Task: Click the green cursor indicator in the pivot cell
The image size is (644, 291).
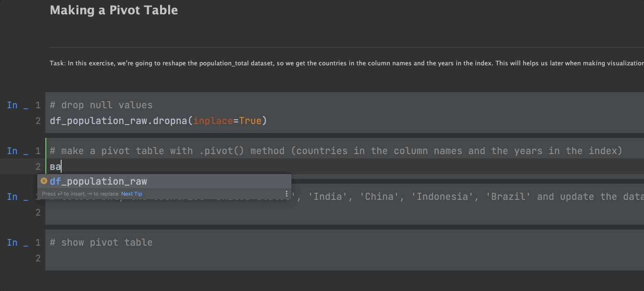Action: 46,158
